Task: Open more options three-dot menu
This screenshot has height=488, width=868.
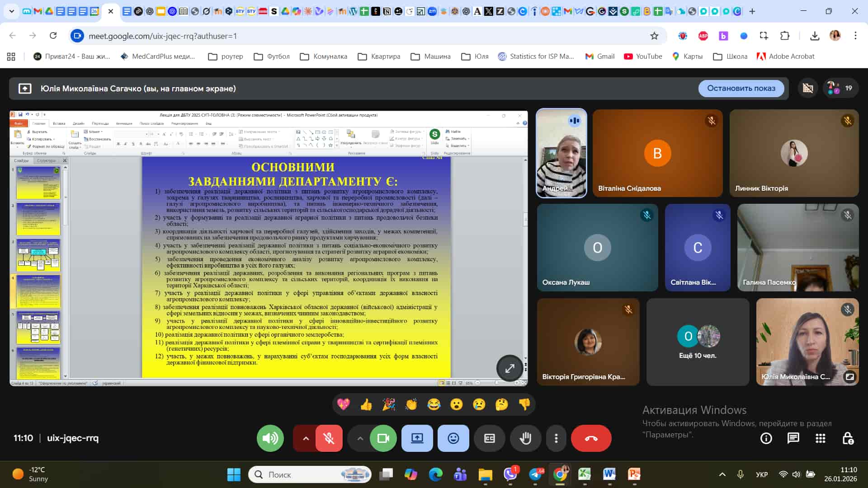Action: tap(556, 438)
